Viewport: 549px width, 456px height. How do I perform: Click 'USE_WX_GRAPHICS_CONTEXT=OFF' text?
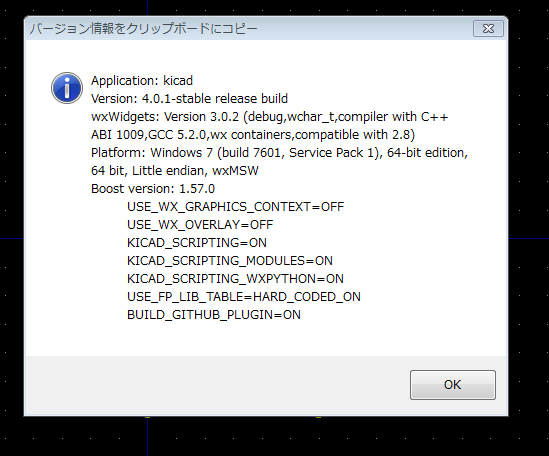(236, 207)
